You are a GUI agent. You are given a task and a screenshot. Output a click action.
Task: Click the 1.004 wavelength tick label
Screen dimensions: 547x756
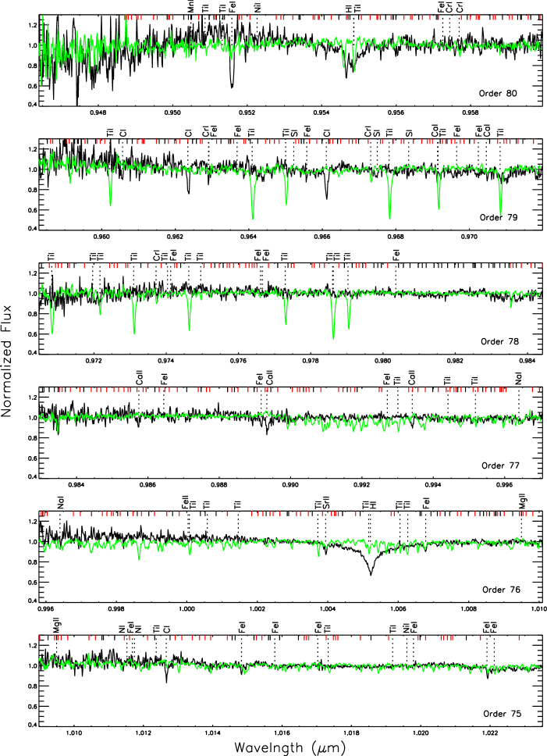(x=328, y=609)
